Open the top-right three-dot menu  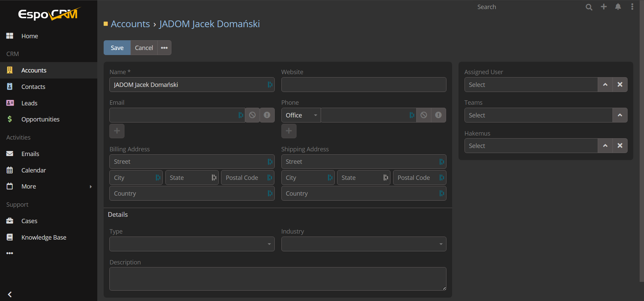coord(632,7)
